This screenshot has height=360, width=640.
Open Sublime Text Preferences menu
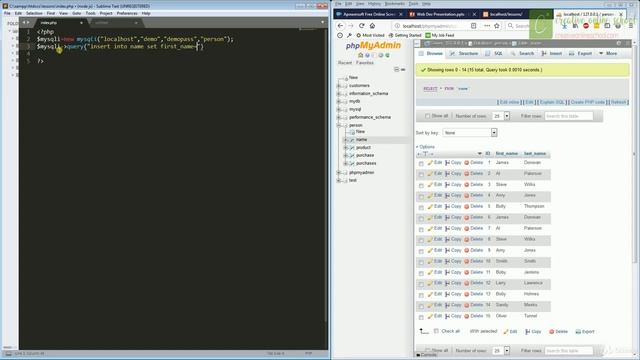click(127, 13)
